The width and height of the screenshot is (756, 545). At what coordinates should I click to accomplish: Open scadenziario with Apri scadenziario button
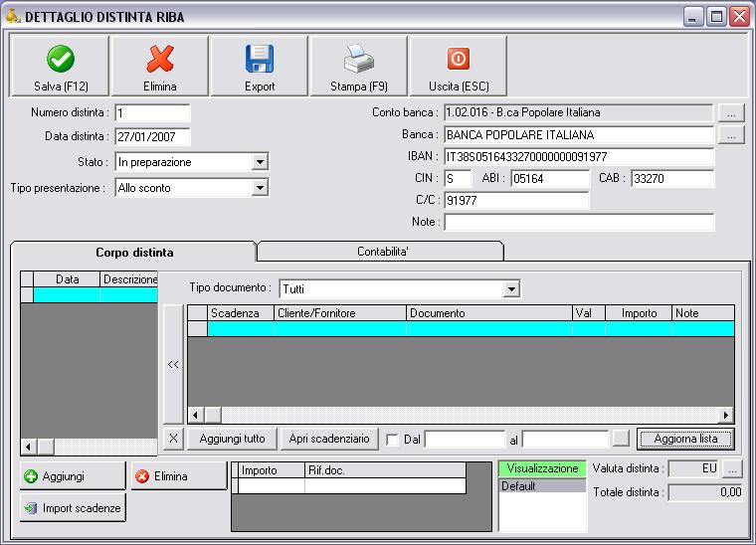(329, 439)
